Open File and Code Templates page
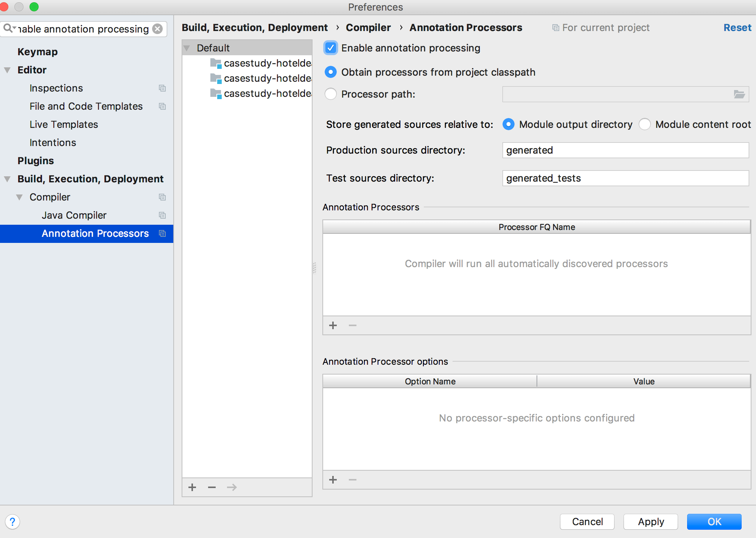This screenshot has width=756, height=538. [86, 106]
